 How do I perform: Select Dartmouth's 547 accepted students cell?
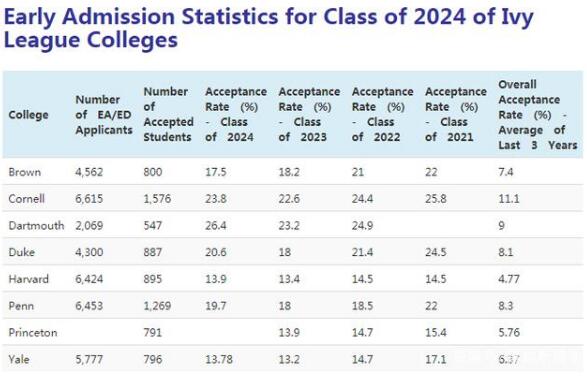(x=153, y=225)
